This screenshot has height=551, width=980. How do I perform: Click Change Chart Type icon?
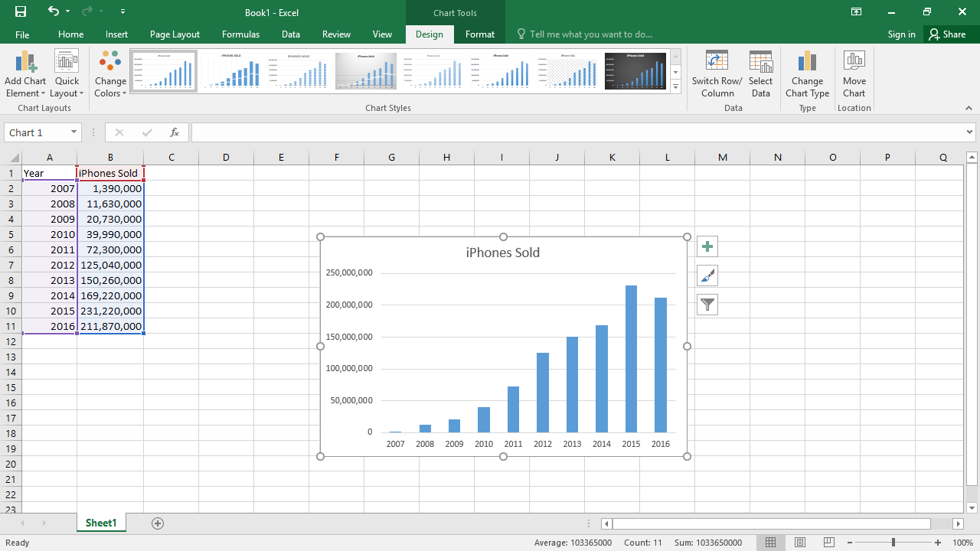coord(807,62)
